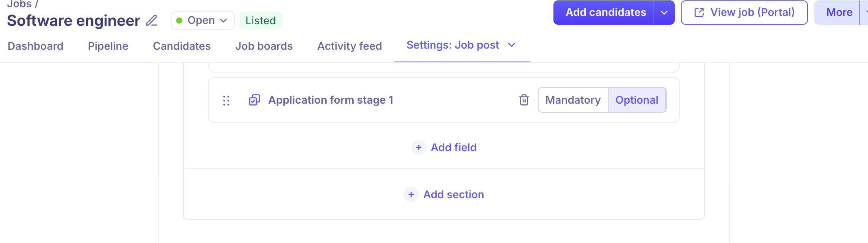The width and height of the screenshot is (868, 243).
Task: Open the More menu button
Action: tap(839, 13)
